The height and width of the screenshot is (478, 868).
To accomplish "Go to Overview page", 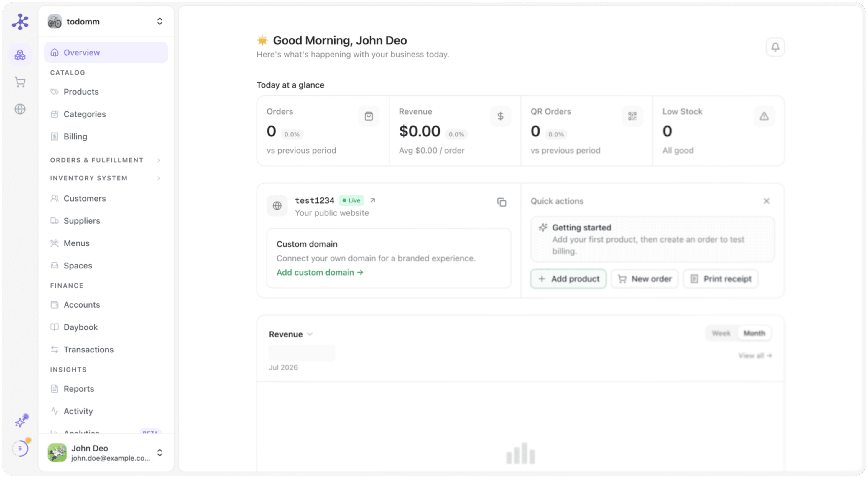I will point(106,52).
